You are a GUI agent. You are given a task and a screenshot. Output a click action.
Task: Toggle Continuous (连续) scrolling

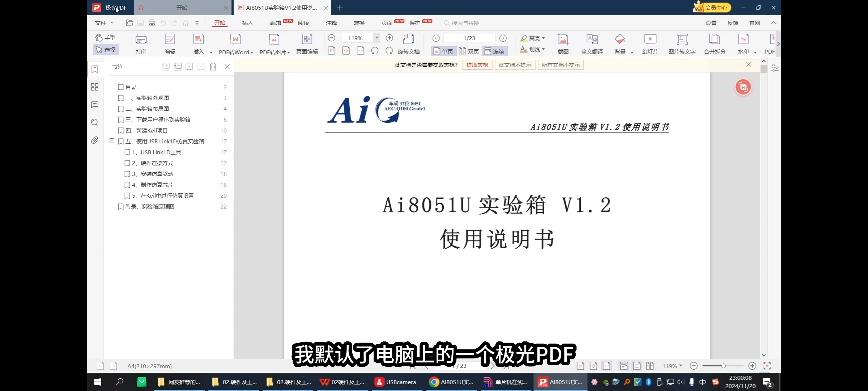(x=495, y=51)
